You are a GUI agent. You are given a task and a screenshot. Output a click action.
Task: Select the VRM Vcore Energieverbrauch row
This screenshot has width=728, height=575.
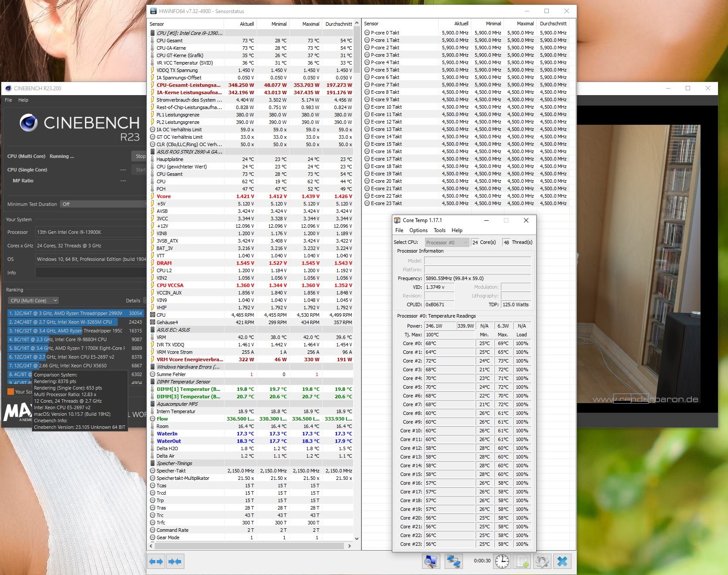click(251, 359)
